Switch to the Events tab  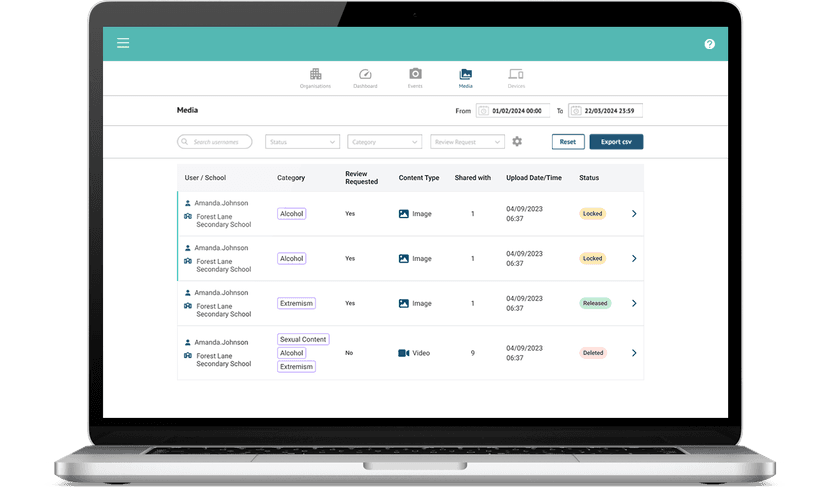(x=415, y=78)
